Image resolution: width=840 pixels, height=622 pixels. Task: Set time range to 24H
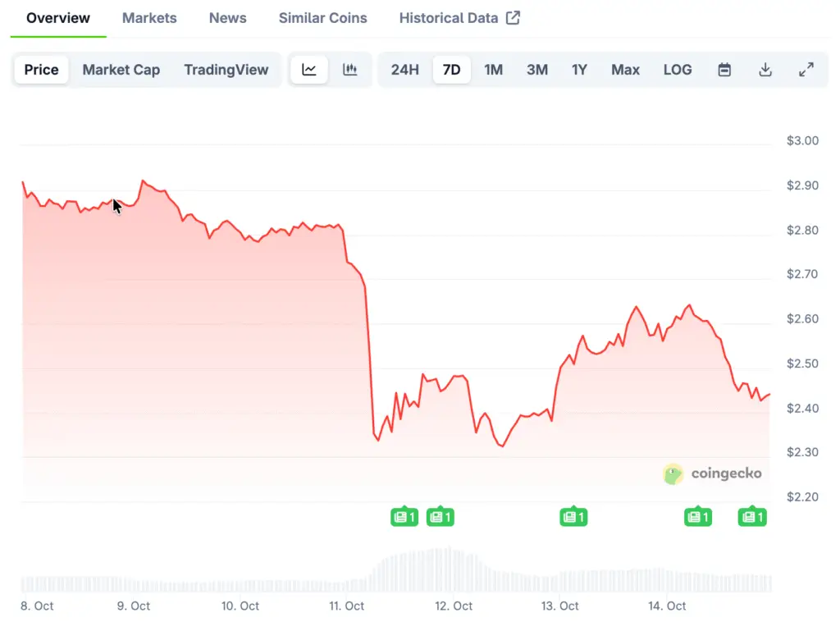coord(405,70)
